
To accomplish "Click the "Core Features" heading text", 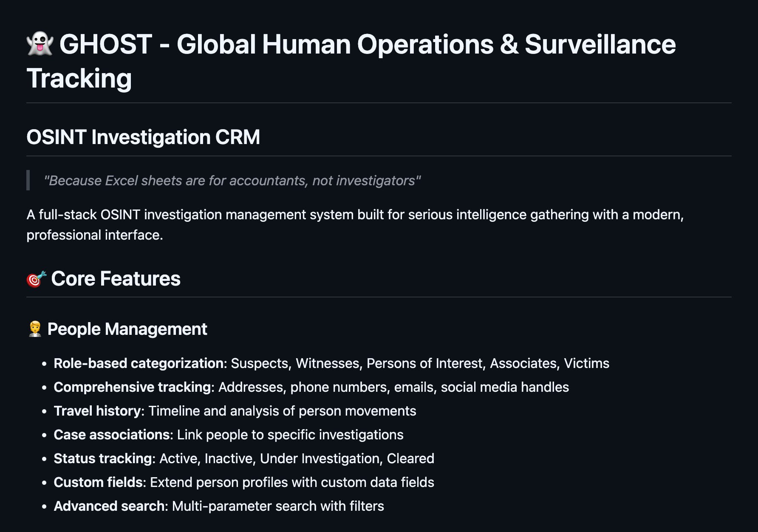I will 116,279.
